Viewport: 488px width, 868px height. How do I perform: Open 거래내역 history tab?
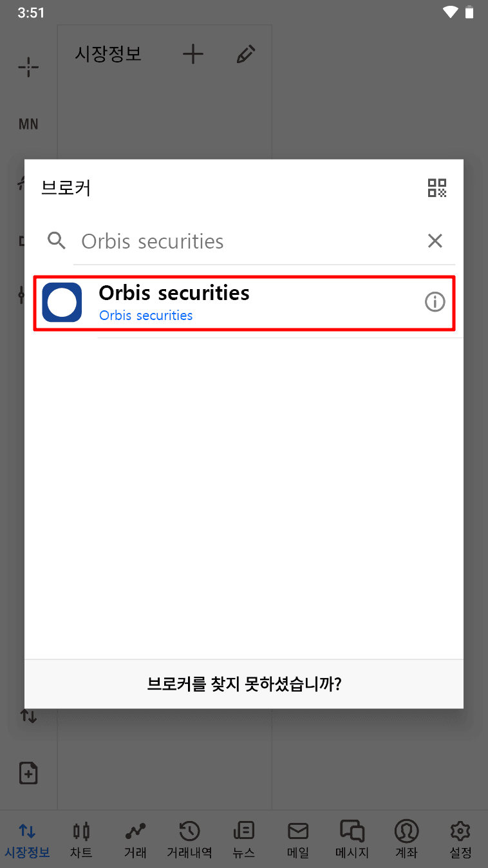(189, 840)
